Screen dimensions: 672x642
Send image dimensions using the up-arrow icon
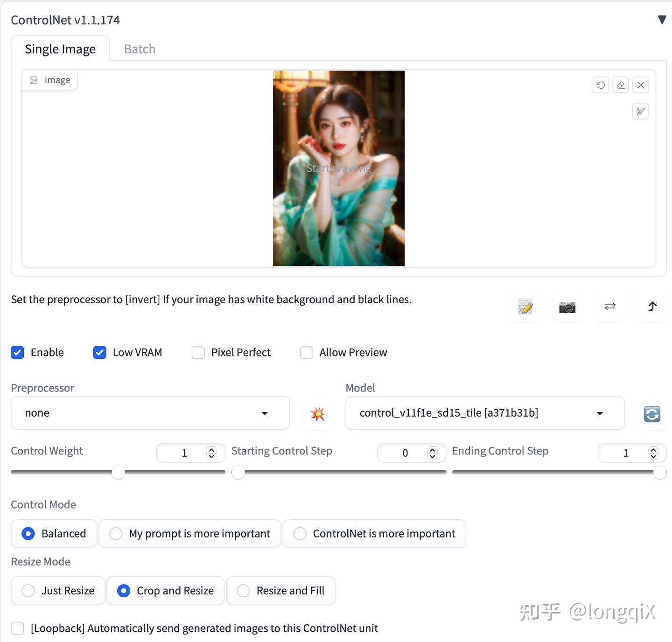coord(652,307)
